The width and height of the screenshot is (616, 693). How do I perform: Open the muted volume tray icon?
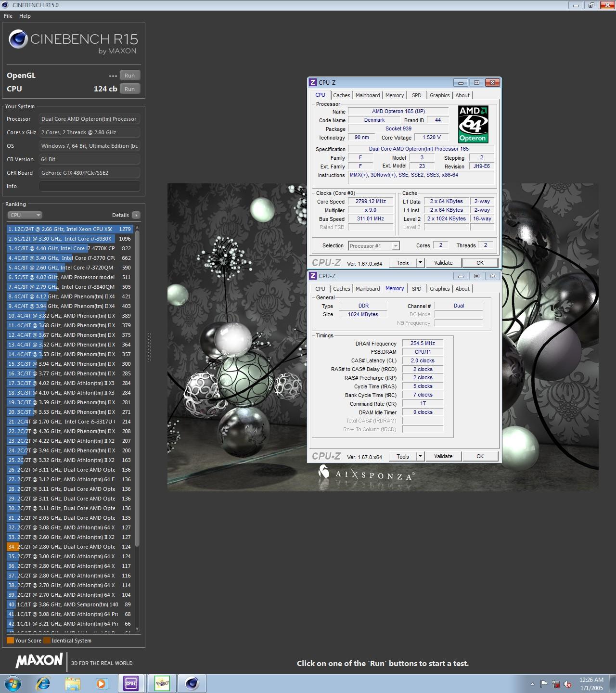(x=567, y=684)
